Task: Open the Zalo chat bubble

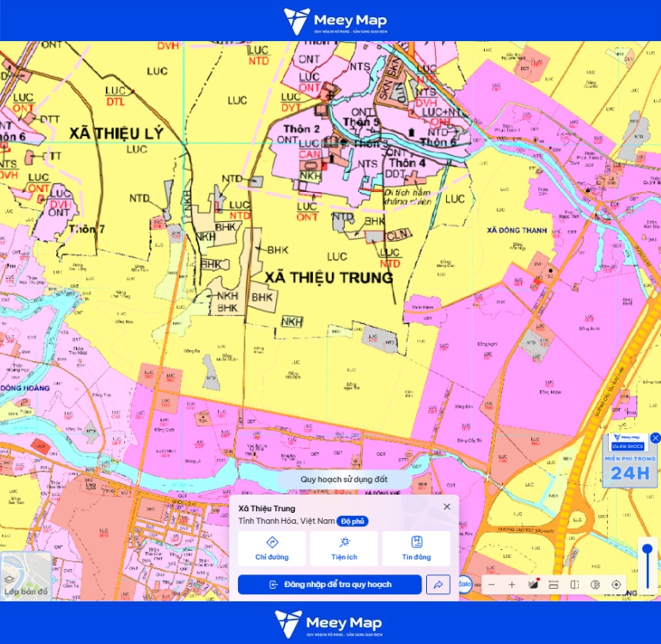Action: point(465,584)
